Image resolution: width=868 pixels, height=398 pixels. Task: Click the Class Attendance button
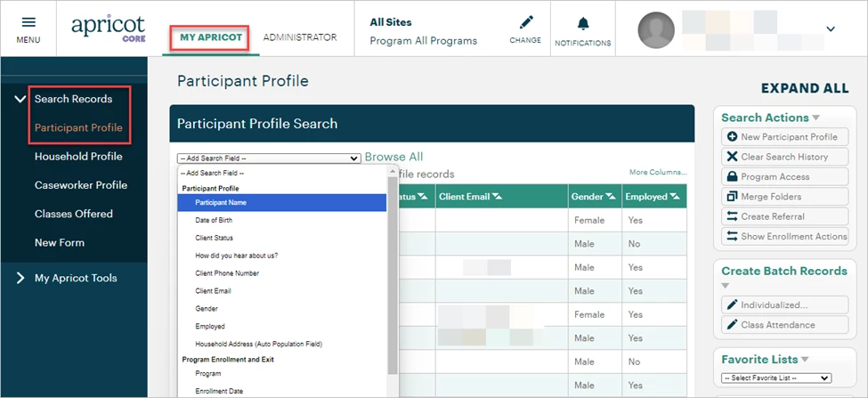pos(785,325)
